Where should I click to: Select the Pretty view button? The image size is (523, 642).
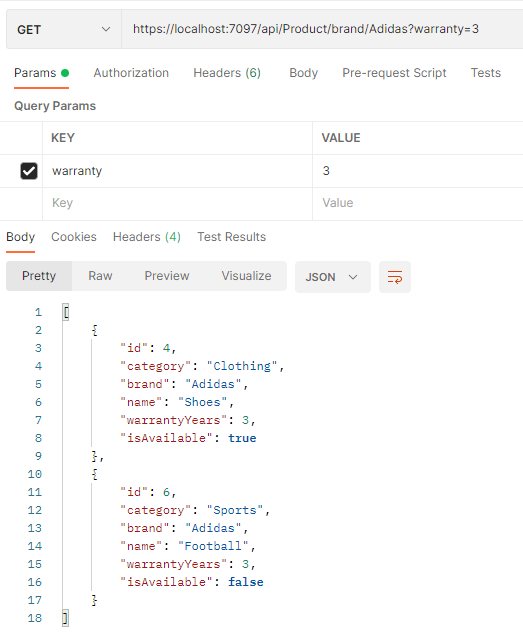[x=39, y=276]
